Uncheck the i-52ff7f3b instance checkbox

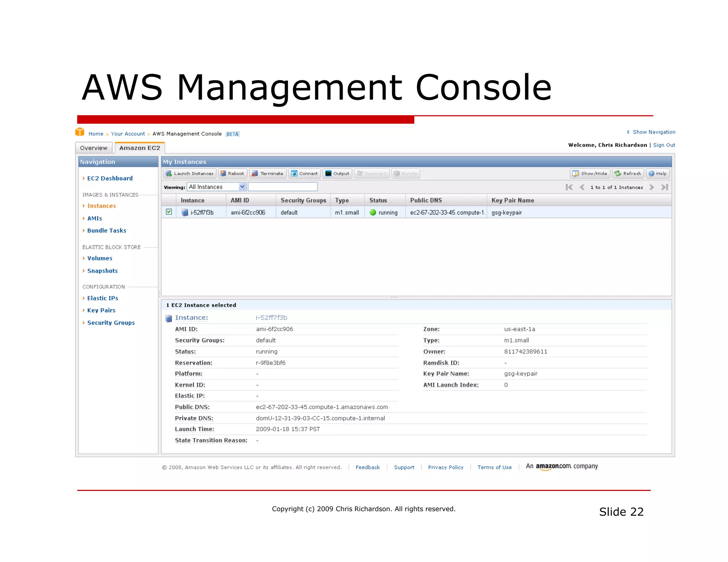click(x=169, y=212)
